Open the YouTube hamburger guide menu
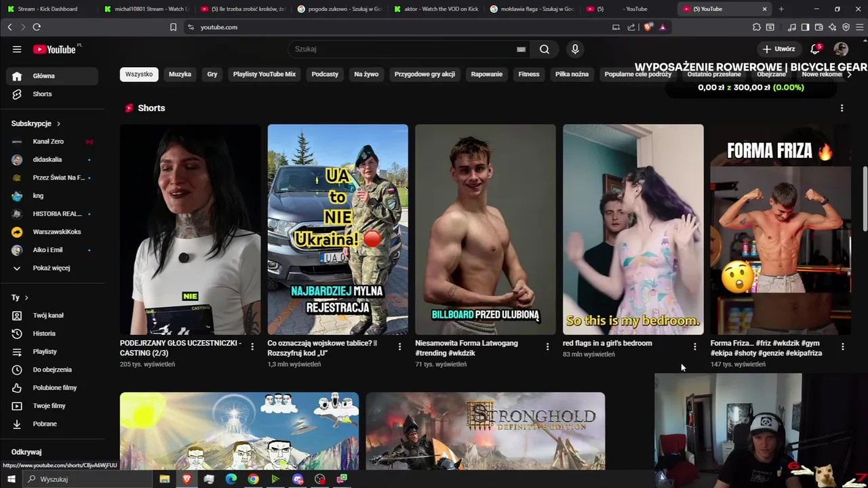This screenshot has height=488, width=868. (17, 49)
